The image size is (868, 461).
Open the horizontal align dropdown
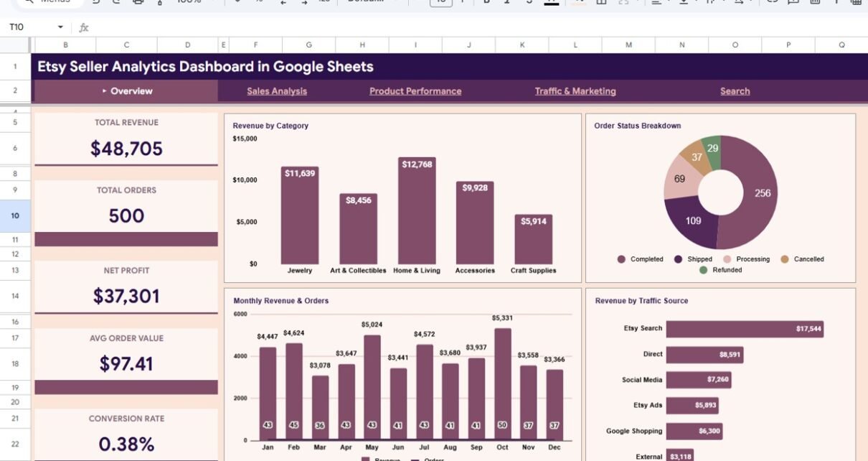point(658,2)
